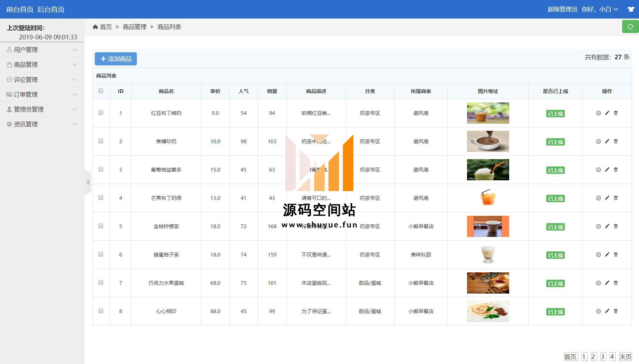Viewport: 639px width, 364px height.
Task: Click the 销量 column header
Action: [272, 91]
